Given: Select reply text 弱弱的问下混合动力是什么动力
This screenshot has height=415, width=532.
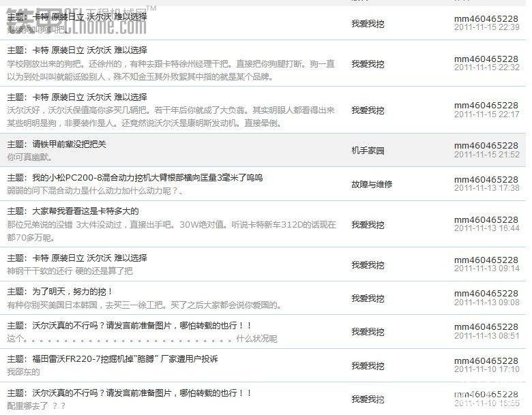Looking at the screenshot, I should point(95,191).
